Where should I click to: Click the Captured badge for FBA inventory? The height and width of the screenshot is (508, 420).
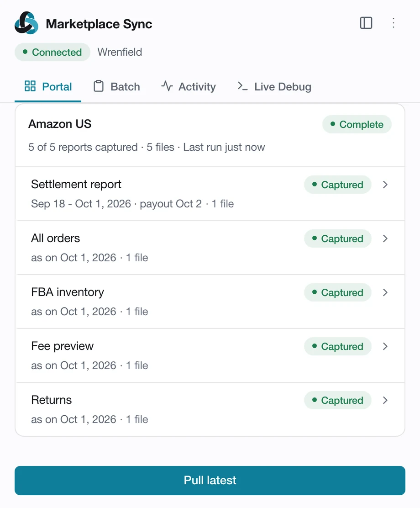(337, 292)
